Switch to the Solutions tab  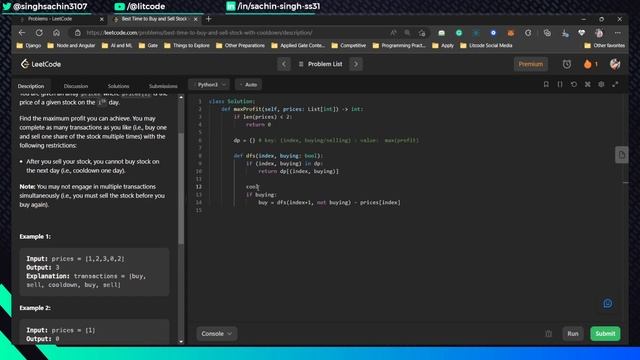pyautogui.click(x=118, y=86)
